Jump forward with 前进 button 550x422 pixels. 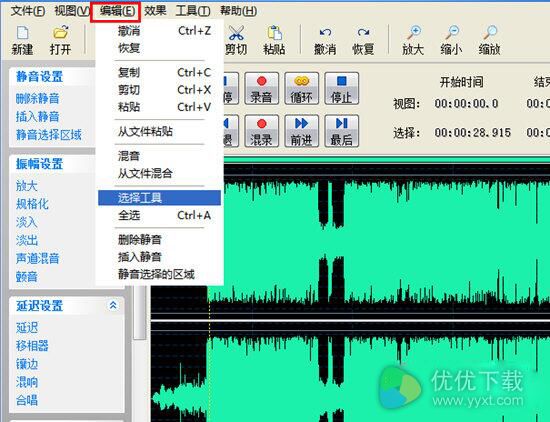click(x=302, y=131)
